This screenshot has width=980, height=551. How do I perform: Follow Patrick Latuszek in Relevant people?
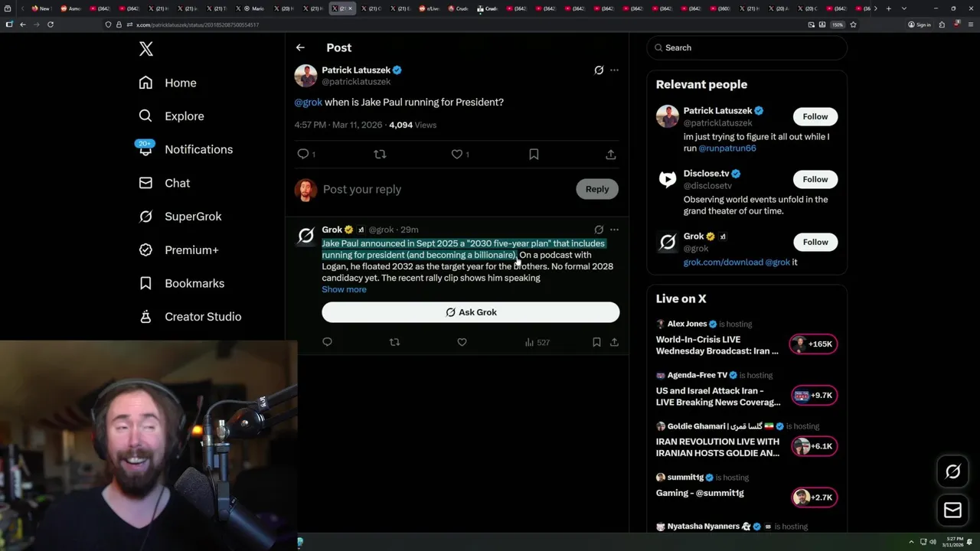[x=815, y=116]
